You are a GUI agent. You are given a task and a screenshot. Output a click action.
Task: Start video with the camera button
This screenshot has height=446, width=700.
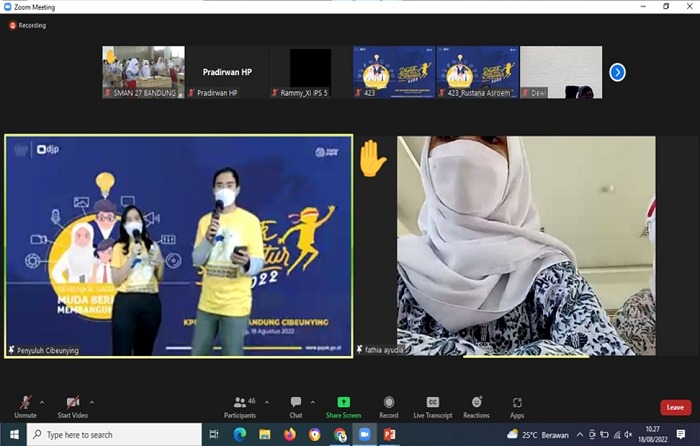[x=73, y=404]
